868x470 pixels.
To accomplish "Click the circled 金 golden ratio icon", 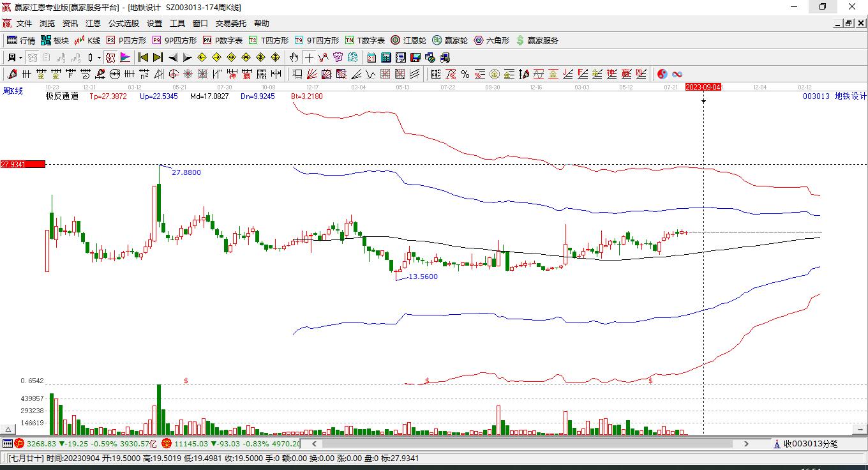I will (495, 74).
